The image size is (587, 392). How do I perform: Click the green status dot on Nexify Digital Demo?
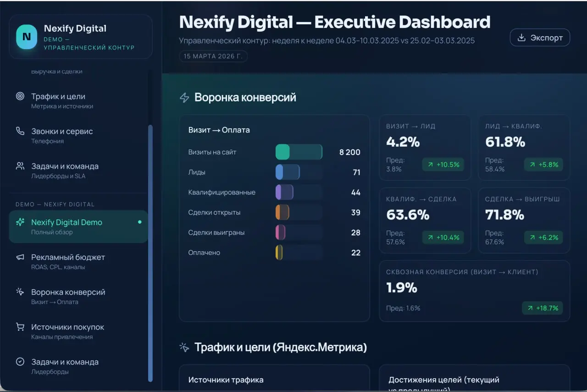(x=140, y=222)
